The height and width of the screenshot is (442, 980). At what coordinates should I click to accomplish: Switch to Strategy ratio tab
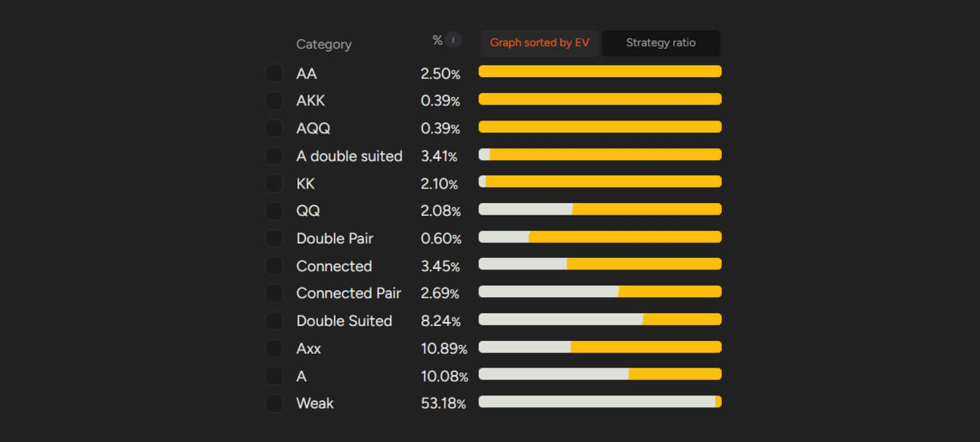(x=660, y=43)
